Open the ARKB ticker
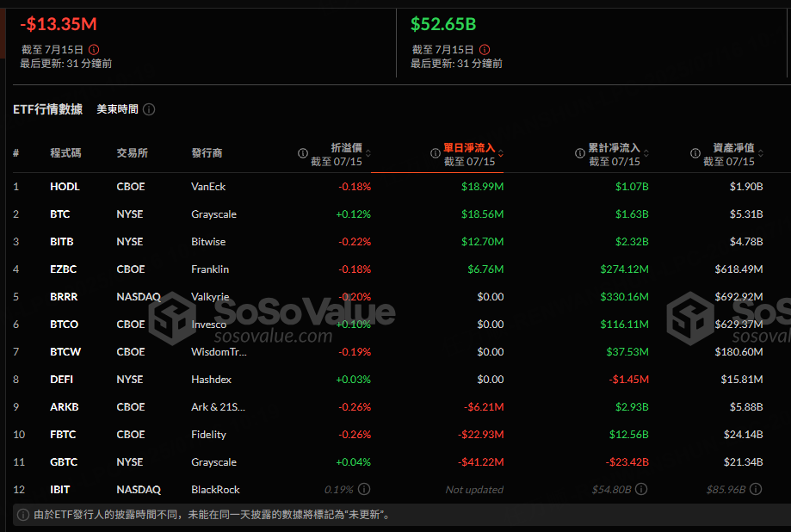791x532 pixels. (64, 407)
